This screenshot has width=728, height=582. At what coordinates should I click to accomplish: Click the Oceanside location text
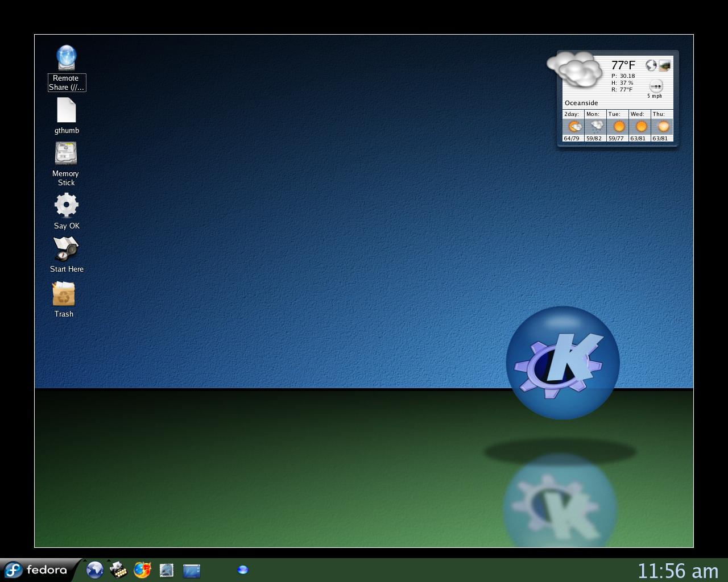[581, 103]
